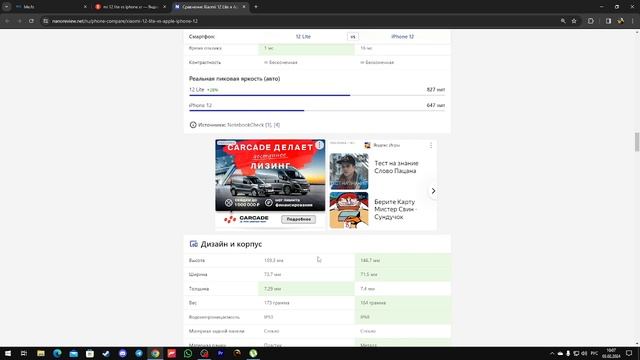This screenshot has height=360, width=640.
Task: Click the 'Дизайн и корпус' heading
Action: click(231, 244)
